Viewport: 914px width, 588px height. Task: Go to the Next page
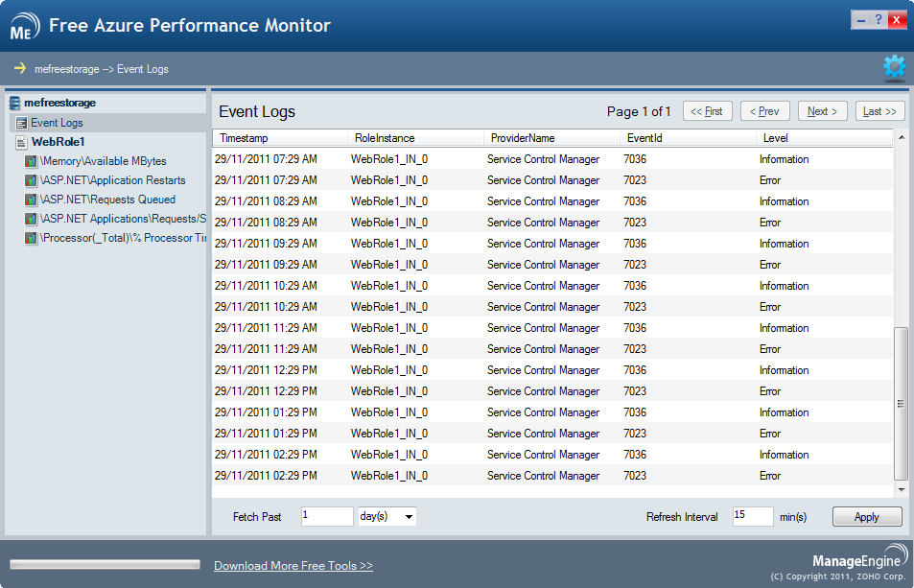click(823, 111)
